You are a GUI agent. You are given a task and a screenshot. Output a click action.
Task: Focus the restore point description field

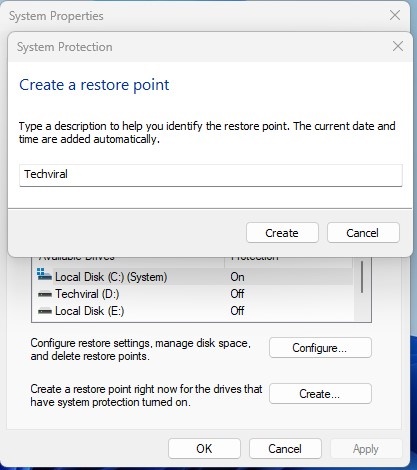211,175
